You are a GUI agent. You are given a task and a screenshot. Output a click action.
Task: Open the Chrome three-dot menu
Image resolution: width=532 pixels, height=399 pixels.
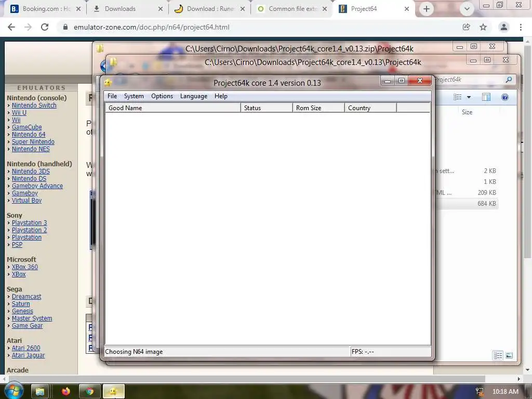pos(521,27)
